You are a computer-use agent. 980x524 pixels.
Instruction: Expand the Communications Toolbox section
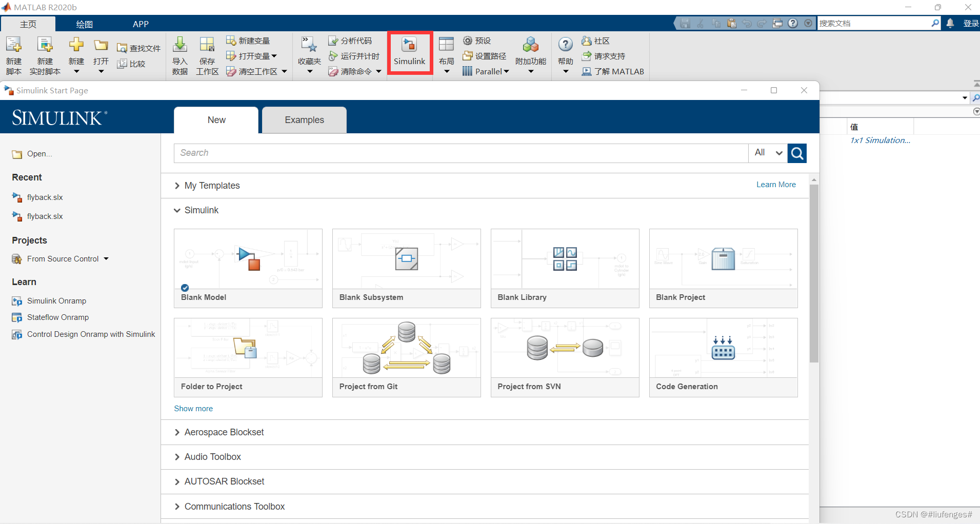(x=229, y=507)
